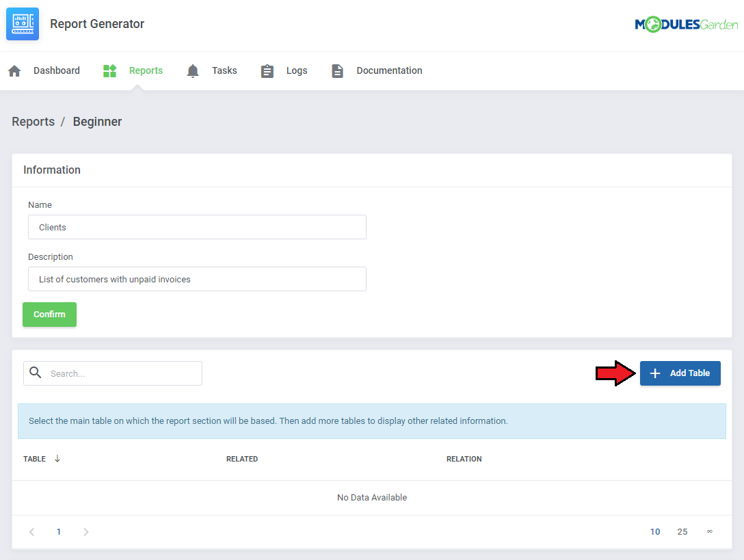
Task: Go to Reports breadcrumb link
Action: (34, 122)
